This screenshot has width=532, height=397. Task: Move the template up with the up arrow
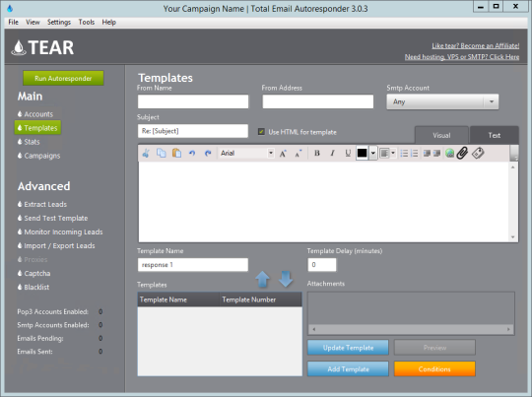point(262,279)
